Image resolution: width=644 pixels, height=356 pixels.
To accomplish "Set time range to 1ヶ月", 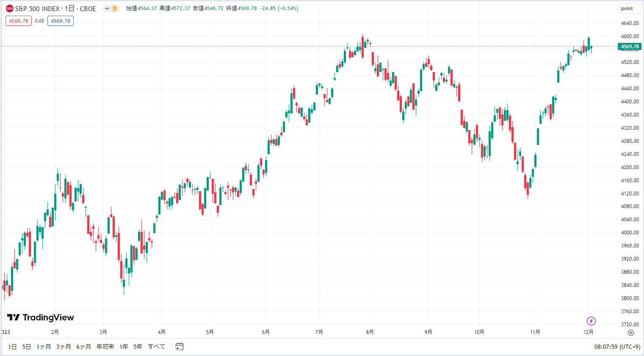I will (44, 347).
